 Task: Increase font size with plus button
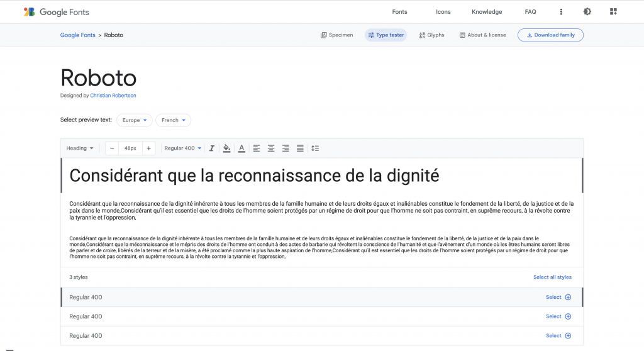[148, 148]
